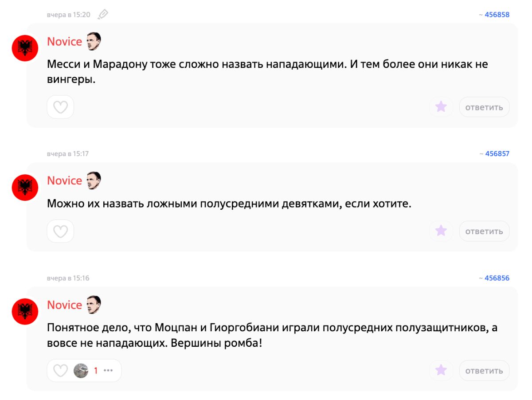Image resolution: width=532 pixels, height=400 pixels.
Task: Click the Albanian flag avatar on the bottom comment
Action: (x=25, y=311)
